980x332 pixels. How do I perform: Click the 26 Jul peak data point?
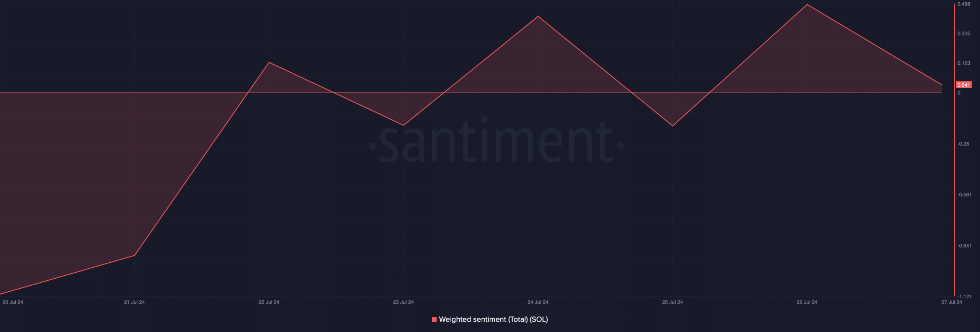pos(807,5)
